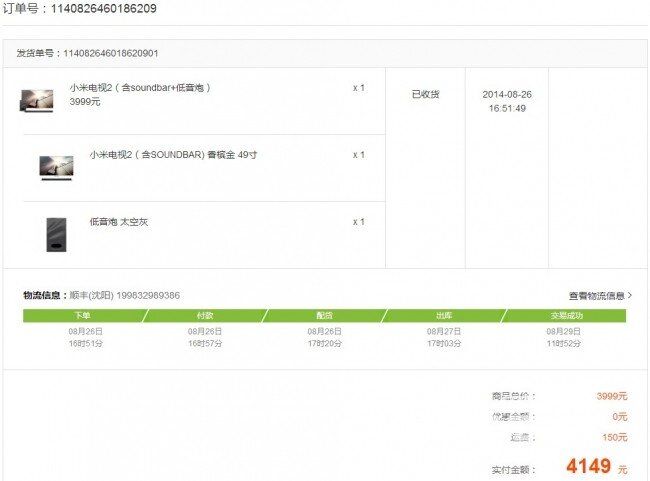
Task: Click the 08月27日 17时03分 timestamp
Action: 444,338
